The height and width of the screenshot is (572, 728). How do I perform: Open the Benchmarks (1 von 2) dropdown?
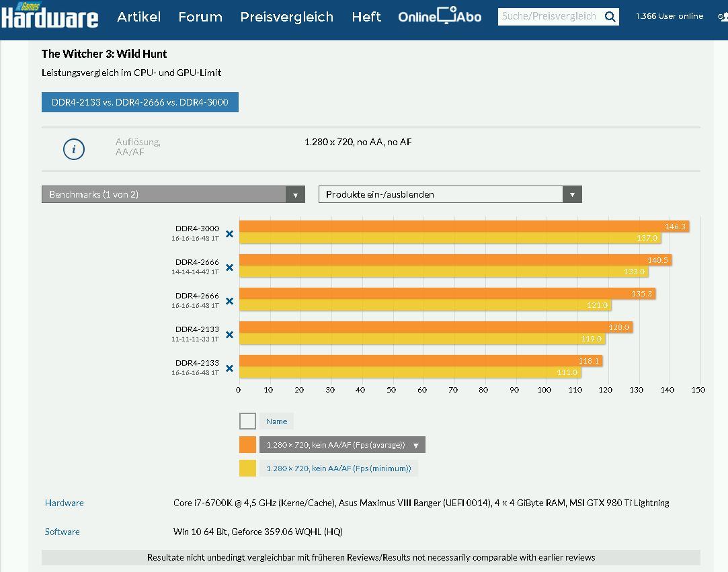point(173,194)
